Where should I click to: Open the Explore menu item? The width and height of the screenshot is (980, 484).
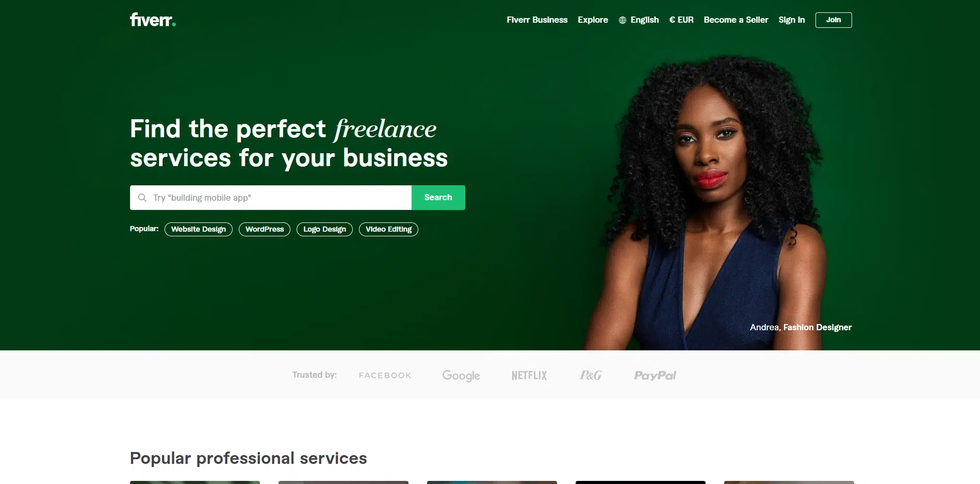pos(593,20)
